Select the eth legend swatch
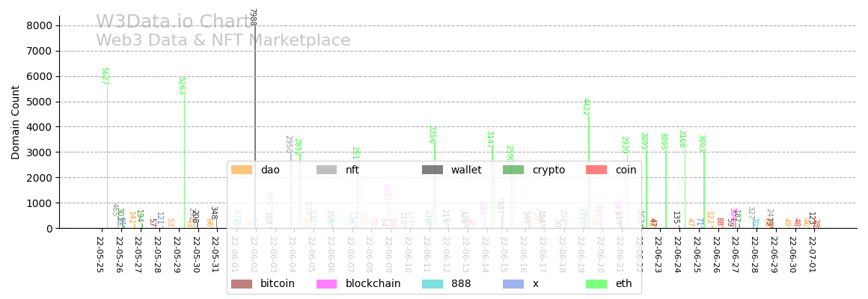868x299 pixels. [x=596, y=284]
